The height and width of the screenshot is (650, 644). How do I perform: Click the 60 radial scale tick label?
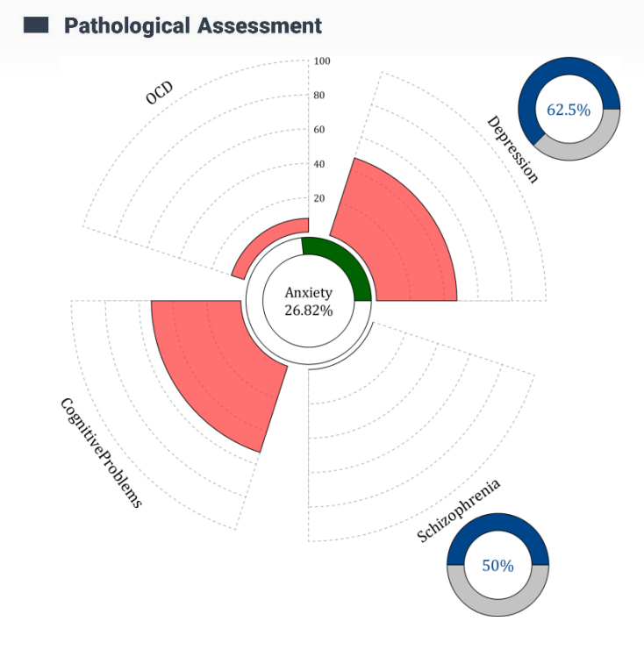click(319, 130)
